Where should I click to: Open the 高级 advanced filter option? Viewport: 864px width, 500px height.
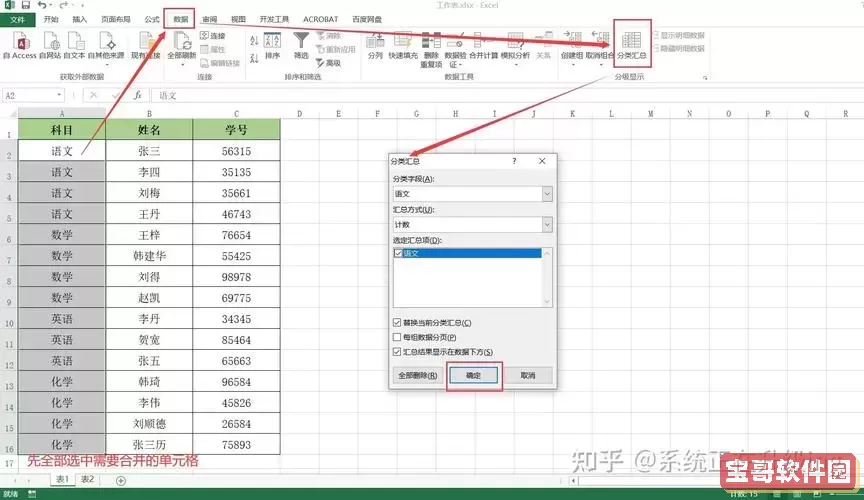click(x=328, y=63)
